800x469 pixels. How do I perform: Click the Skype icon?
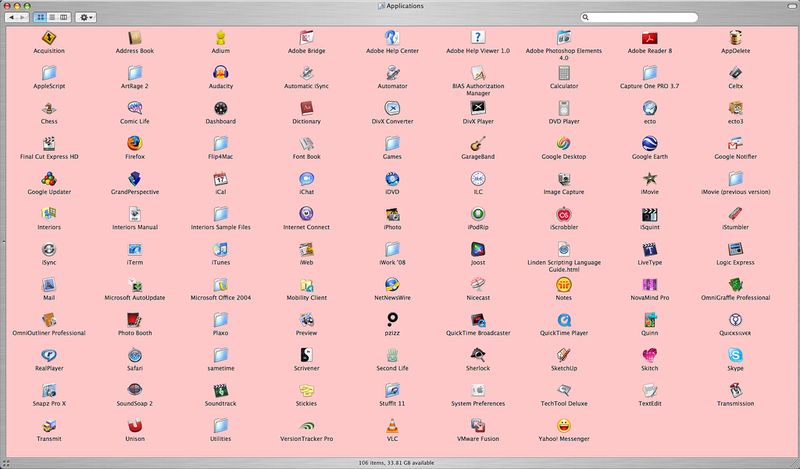click(735, 355)
